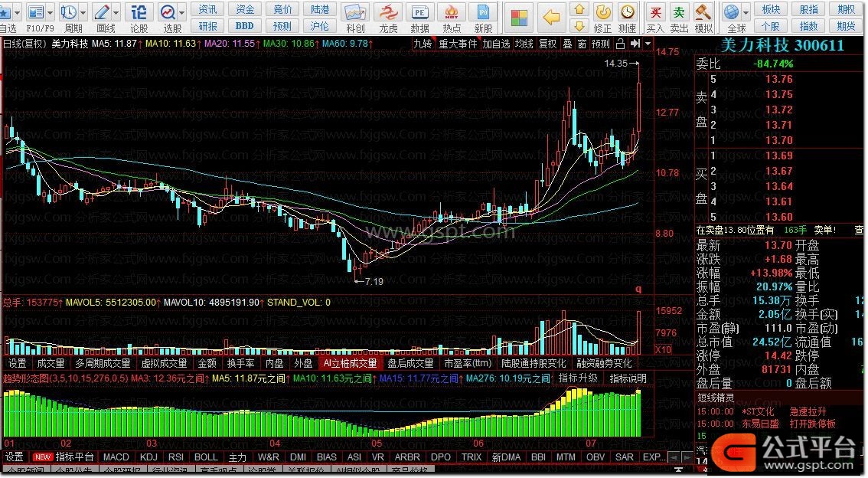This screenshot has height=478, width=868.
Task: Click the four-color window grid icon
Action: 519,17
